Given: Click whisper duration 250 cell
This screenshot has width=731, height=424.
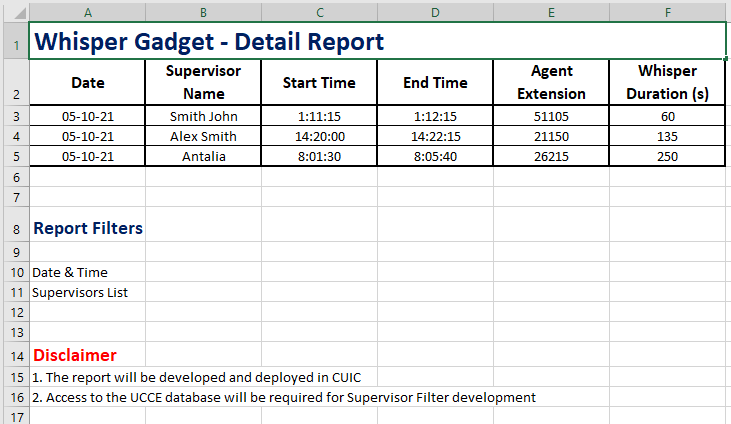Looking at the screenshot, I should pos(667,156).
